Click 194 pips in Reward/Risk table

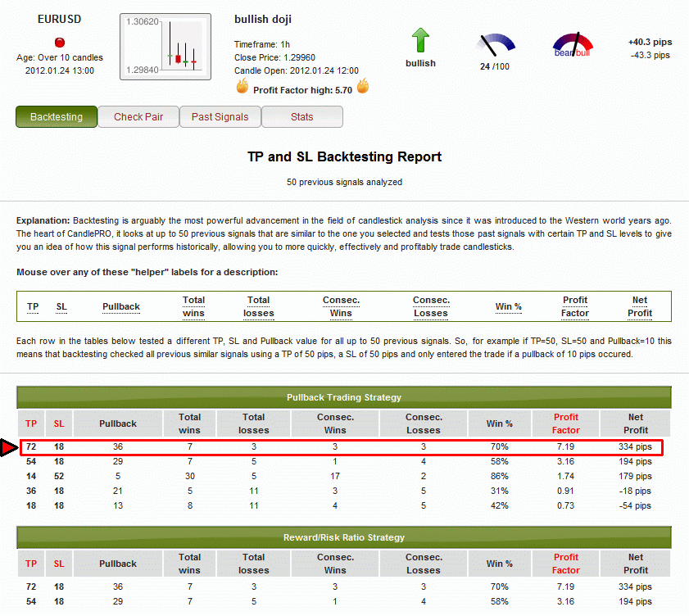coord(636,601)
